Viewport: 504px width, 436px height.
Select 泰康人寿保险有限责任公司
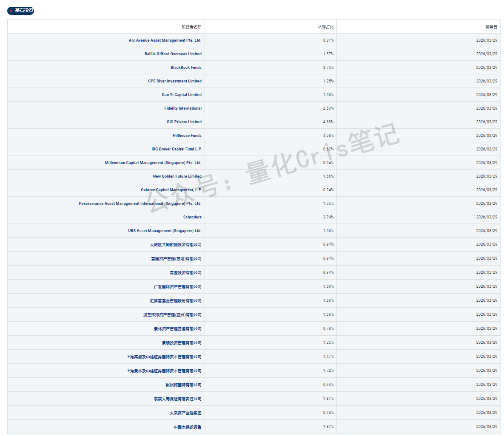178,399
